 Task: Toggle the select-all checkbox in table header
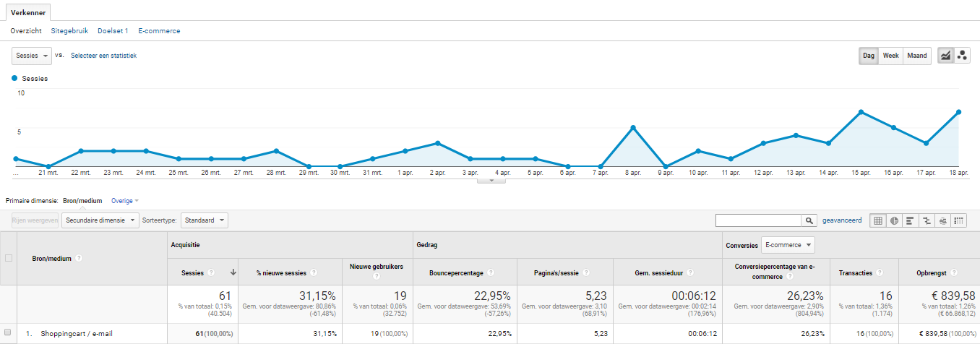(9, 258)
